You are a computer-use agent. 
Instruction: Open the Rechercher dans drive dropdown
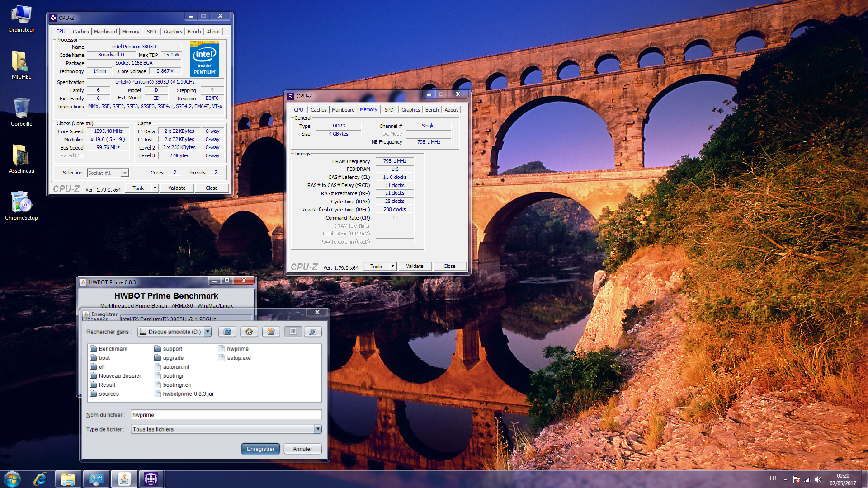tap(208, 332)
